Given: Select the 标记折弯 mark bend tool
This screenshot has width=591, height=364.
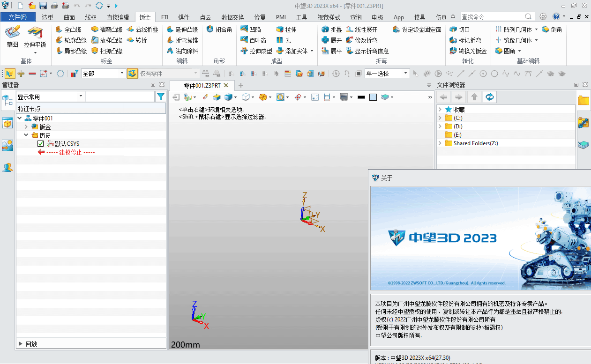Looking at the screenshot, I should pos(465,40).
